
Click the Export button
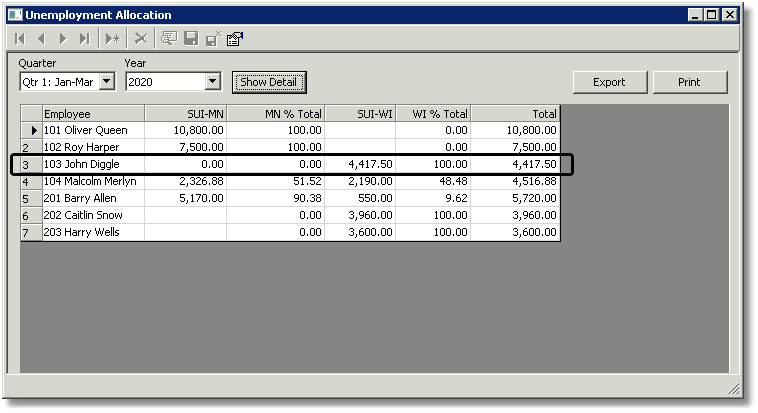coord(610,82)
